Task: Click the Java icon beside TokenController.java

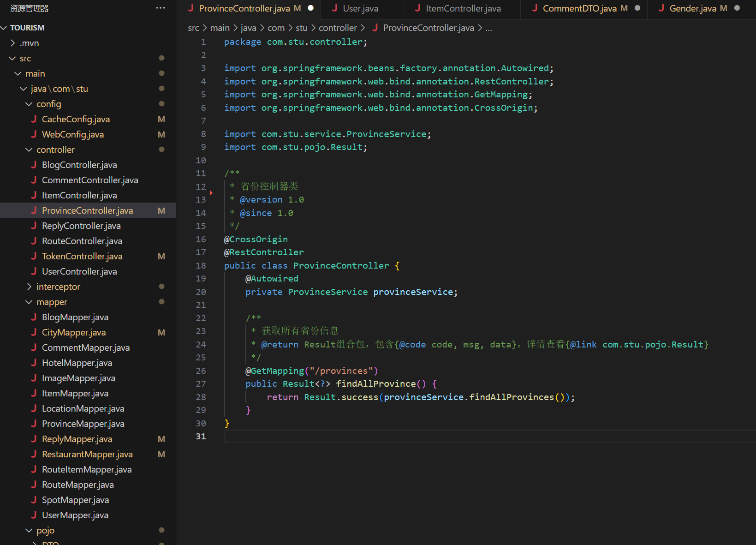Action: coord(34,256)
